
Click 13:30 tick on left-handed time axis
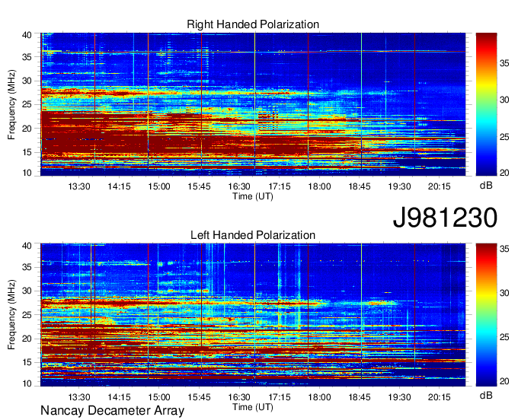(x=79, y=397)
